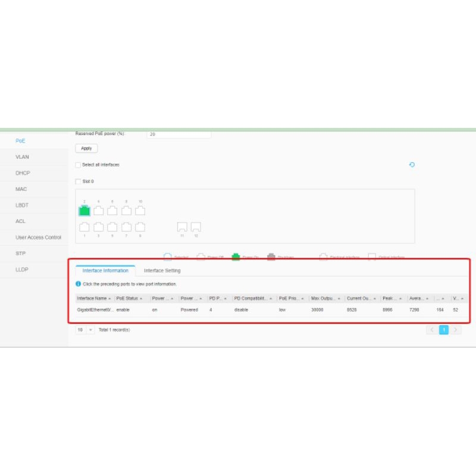Click port 10 icon in the top row
Screen dimensions: 476x476
139,209
